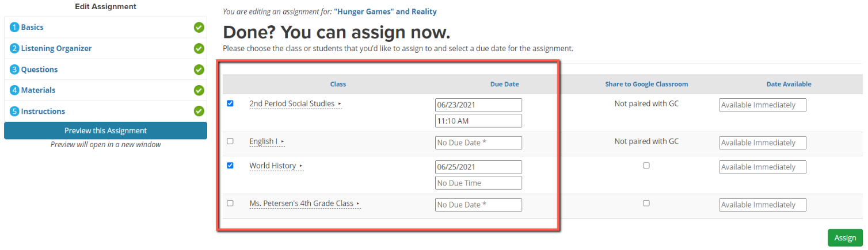This screenshot has width=868, height=250.
Task: Open the "Hunger Games" and Reality link
Action: pyautogui.click(x=385, y=11)
